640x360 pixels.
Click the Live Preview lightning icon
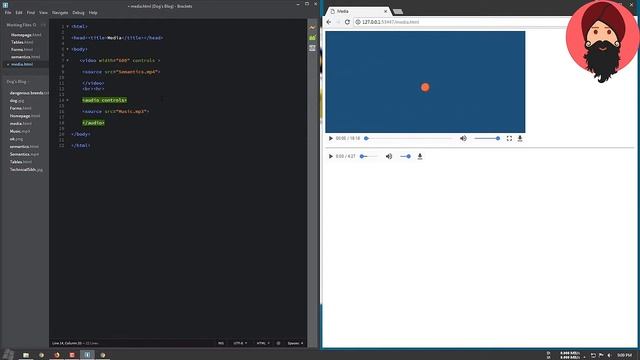(312, 27)
